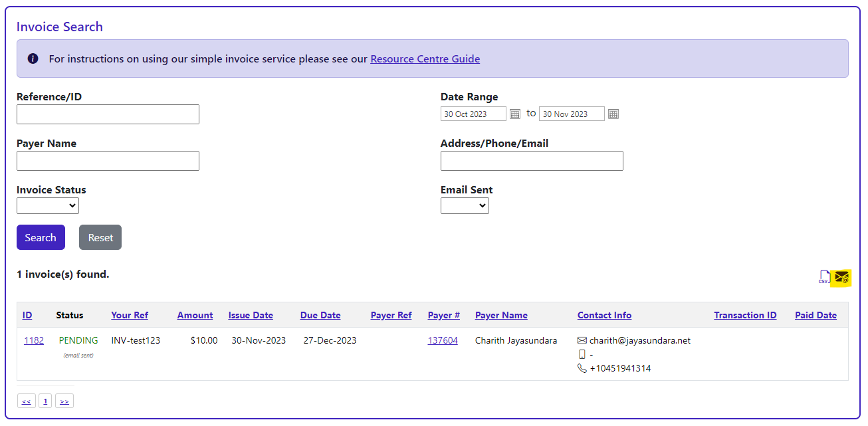The height and width of the screenshot is (426, 868).
Task: Go to next page of results
Action: [64, 401]
